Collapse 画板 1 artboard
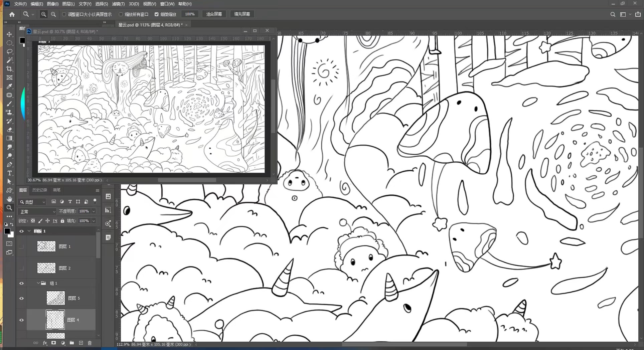 pyautogui.click(x=29, y=231)
